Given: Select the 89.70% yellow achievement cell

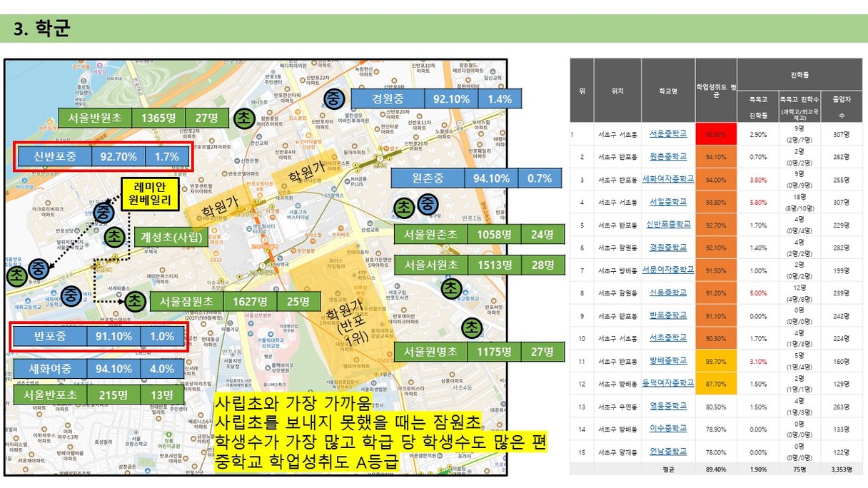Looking at the screenshot, I should tap(716, 360).
